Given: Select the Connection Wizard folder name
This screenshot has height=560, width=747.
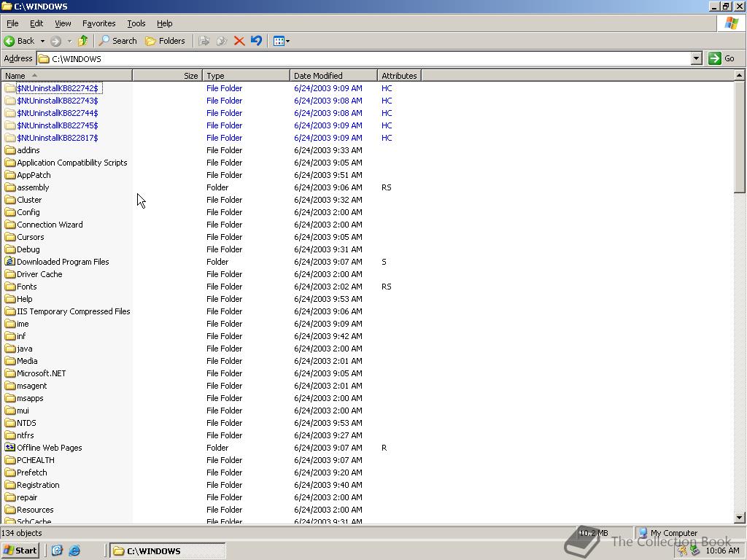Looking at the screenshot, I should (50, 225).
